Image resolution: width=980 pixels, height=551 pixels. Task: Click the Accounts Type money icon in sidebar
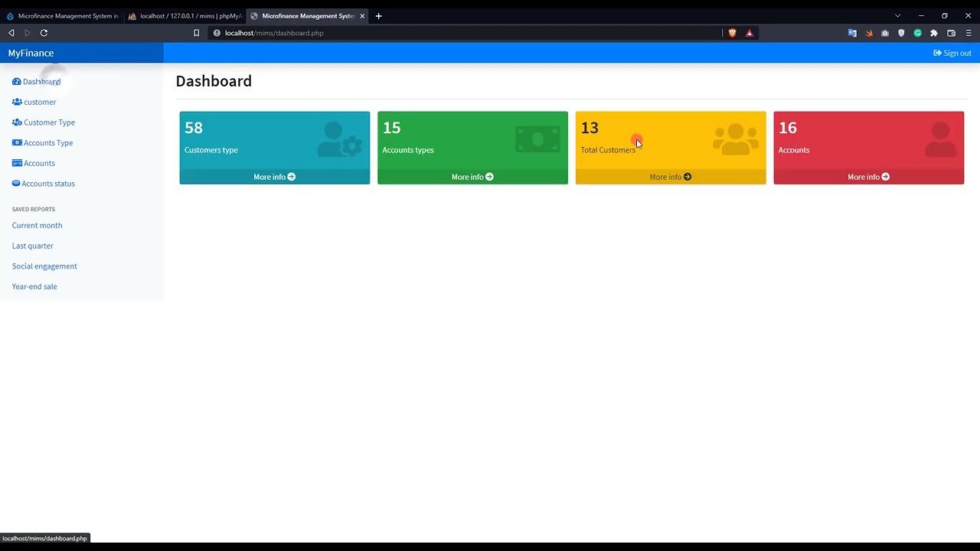(17, 142)
